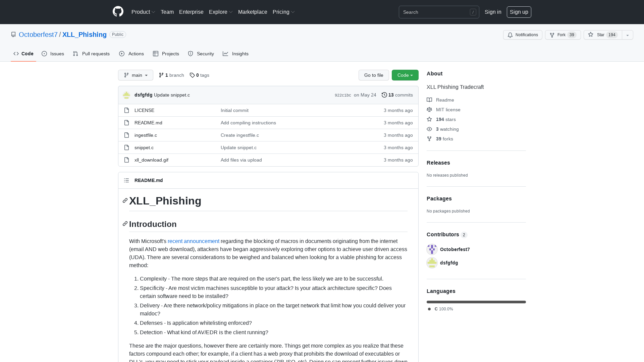Open the Enterprise link in header
The image size is (644, 362).
[191, 12]
